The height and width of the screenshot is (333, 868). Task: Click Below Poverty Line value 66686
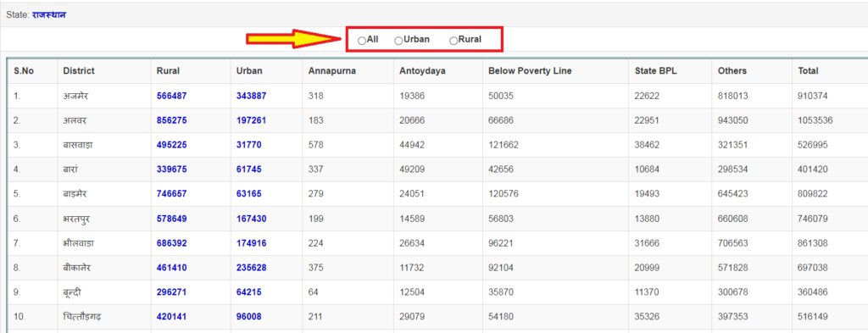[x=500, y=120]
